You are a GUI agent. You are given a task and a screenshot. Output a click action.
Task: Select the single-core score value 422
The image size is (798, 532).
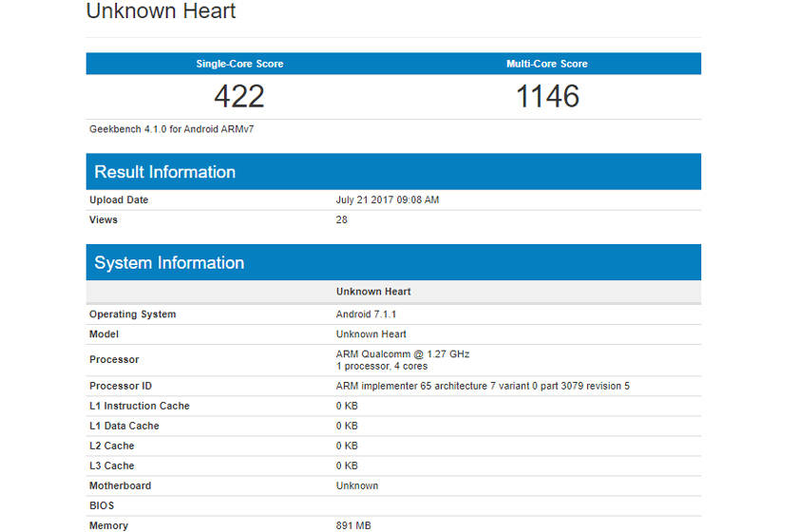(x=239, y=96)
